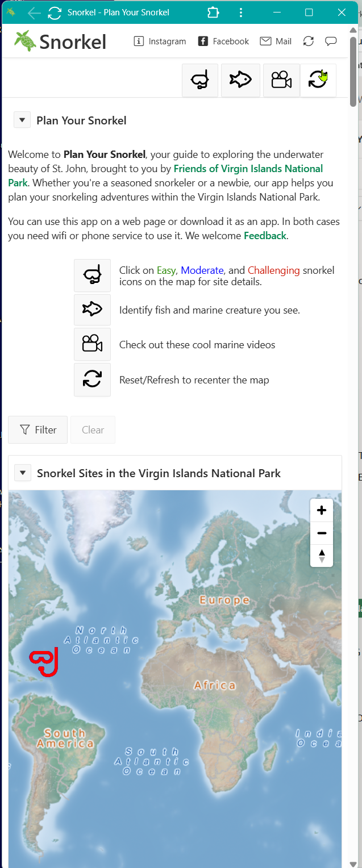The image size is (362, 868).
Task: Open the Filter button
Action: (x=38, y=429)
